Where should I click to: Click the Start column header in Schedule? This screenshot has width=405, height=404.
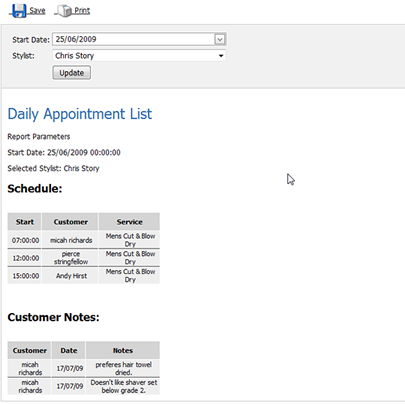tap(25, 222)
